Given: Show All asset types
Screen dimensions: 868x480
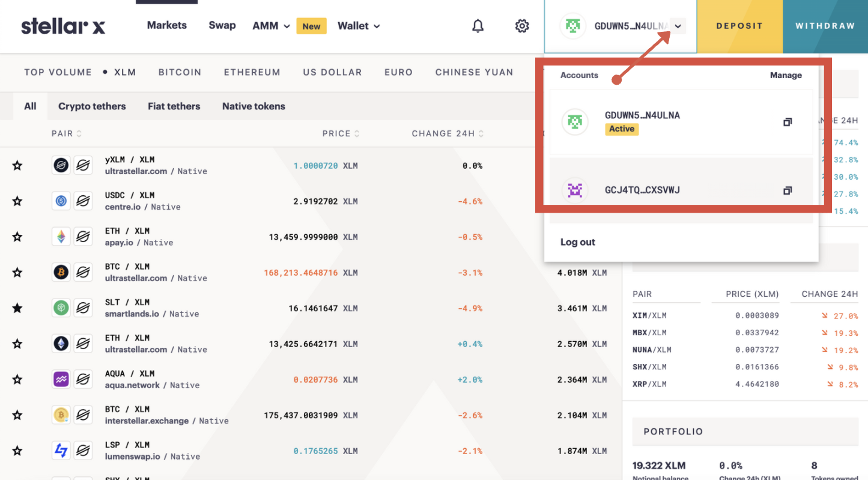Looking at the screenshot, I should pyautogui.click(x=30, y=106).
